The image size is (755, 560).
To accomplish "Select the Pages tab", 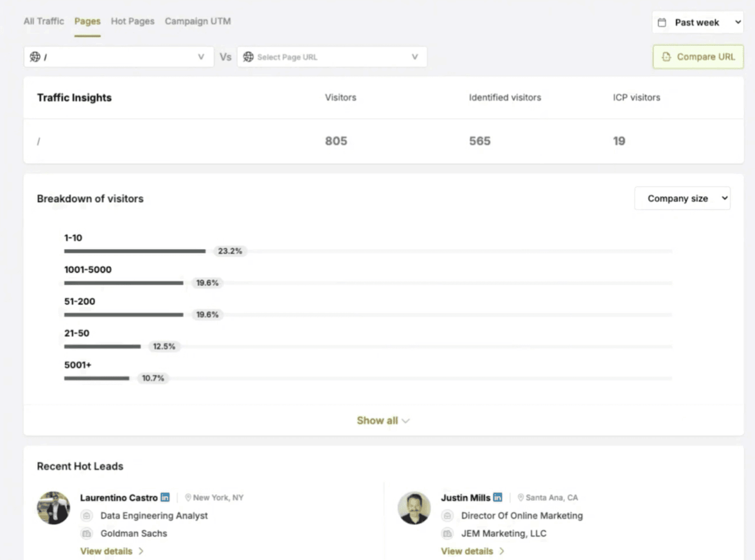I will pos(88,21).
